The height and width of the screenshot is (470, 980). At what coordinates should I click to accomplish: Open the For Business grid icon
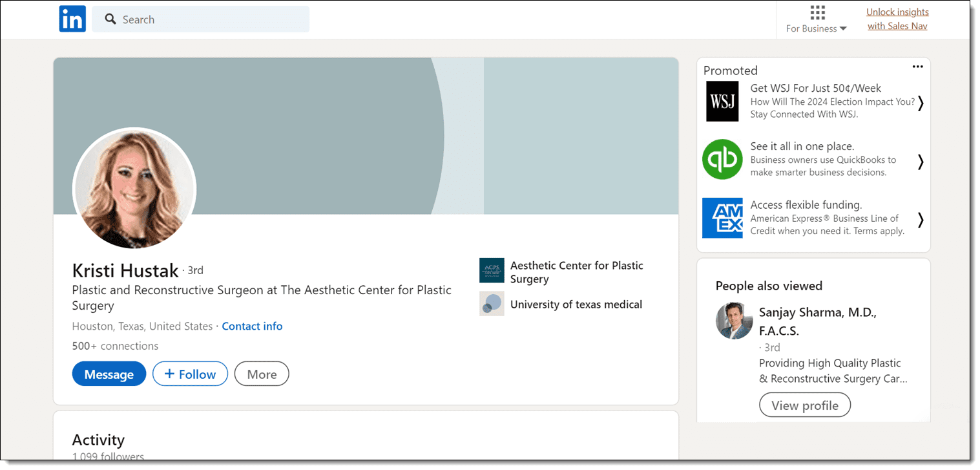(x=817, y=13)
